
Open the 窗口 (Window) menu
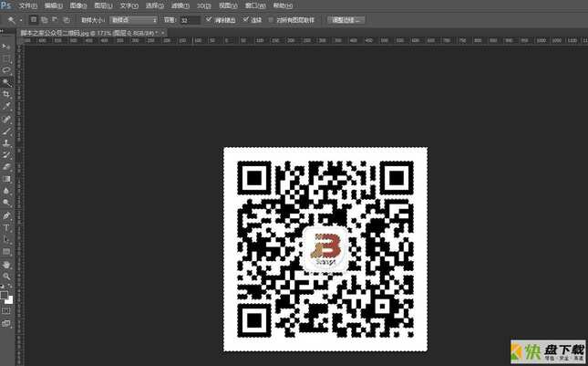[255, 5]
